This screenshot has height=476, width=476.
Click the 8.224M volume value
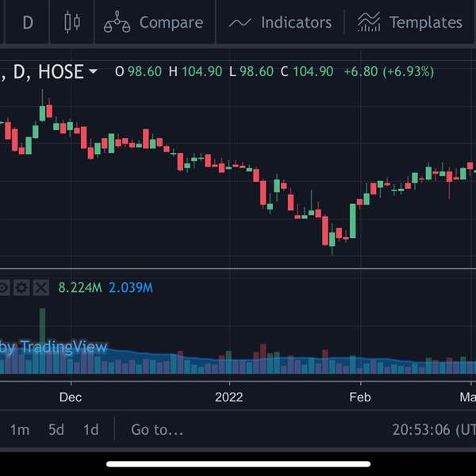(x=80, y=287)
